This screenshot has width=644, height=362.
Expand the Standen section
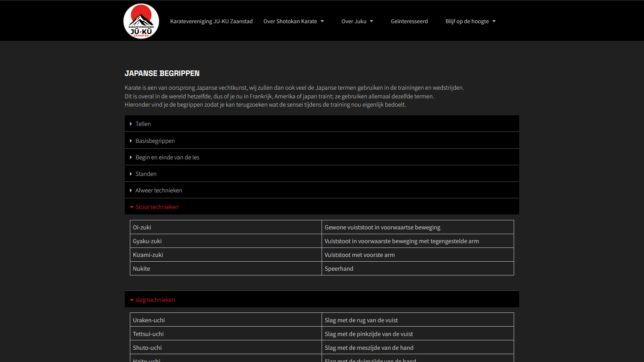(146, 174)
